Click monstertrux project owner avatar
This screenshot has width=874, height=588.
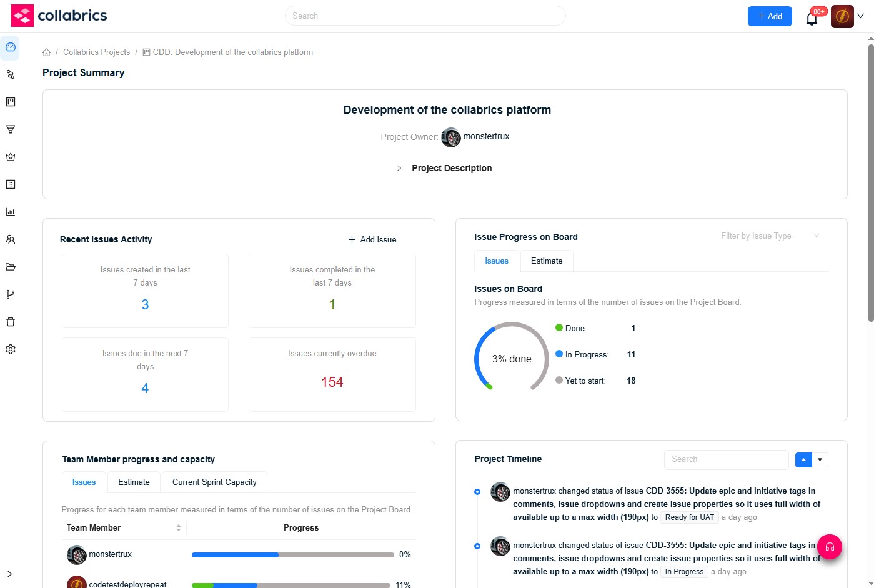point(451,137)
